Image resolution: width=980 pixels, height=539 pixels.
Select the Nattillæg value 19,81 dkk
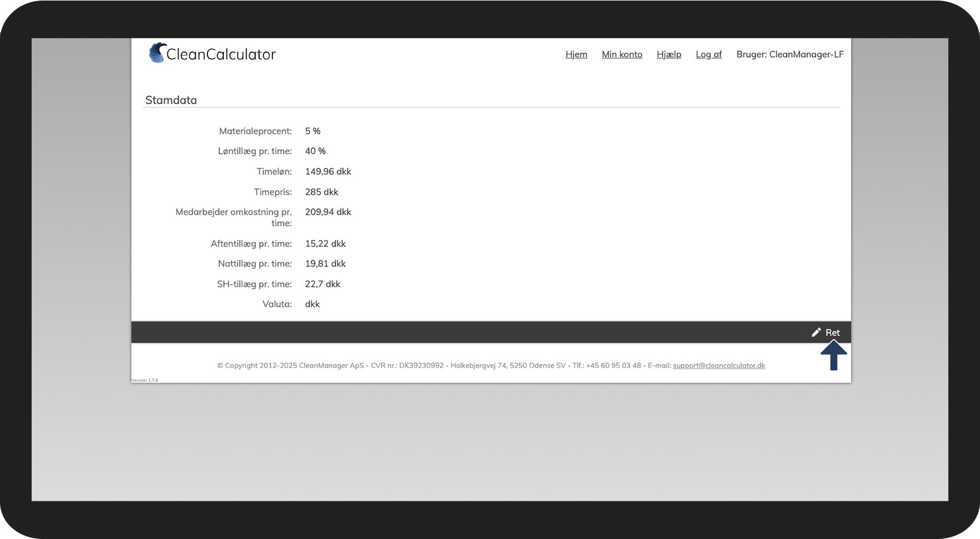(325, 264)
